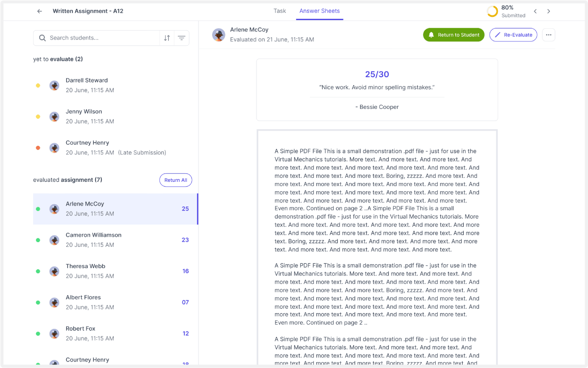Open the student filter icon
This screenshot has height=368, width=588.
[x=181, y=38]
